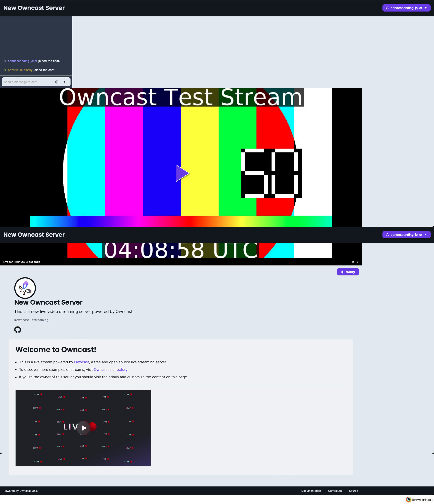Open Source footer link
The image size is (434, 504).
pyautogui.click(x=353, y=491)
